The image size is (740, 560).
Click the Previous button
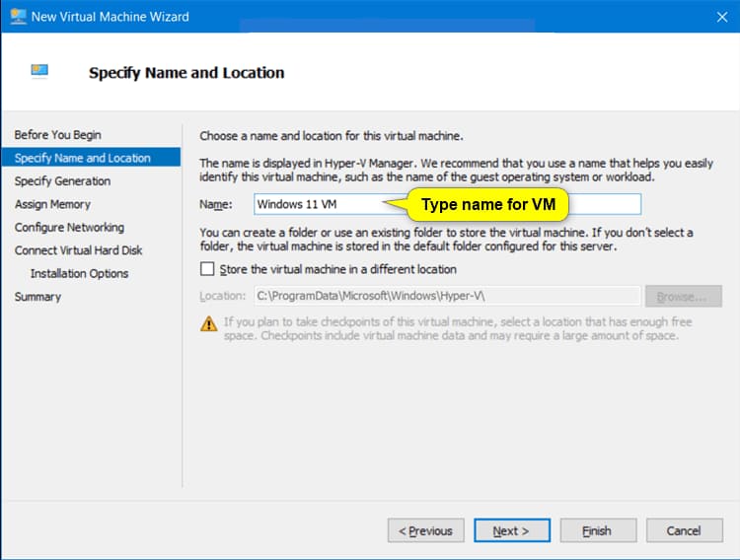(x=425, y=530)
